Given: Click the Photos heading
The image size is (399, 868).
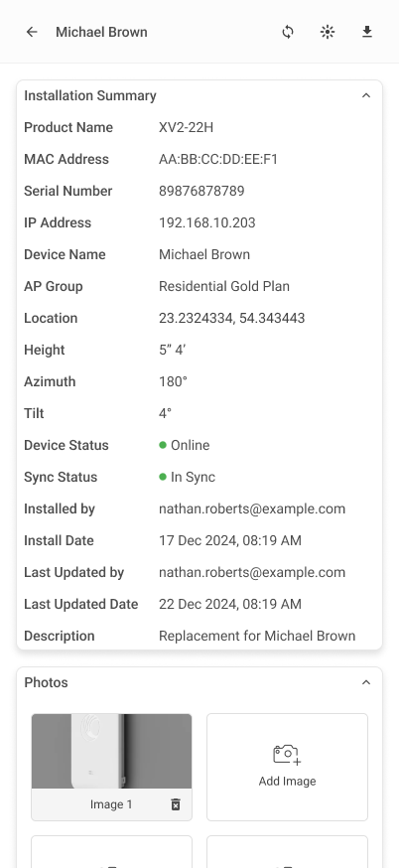Looking at the screenshot, I should click(46, 682).
